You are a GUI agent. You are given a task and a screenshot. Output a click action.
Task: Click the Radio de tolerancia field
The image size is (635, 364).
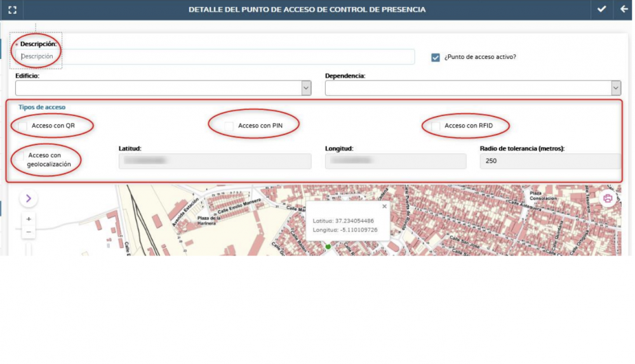tap(550, 161)
